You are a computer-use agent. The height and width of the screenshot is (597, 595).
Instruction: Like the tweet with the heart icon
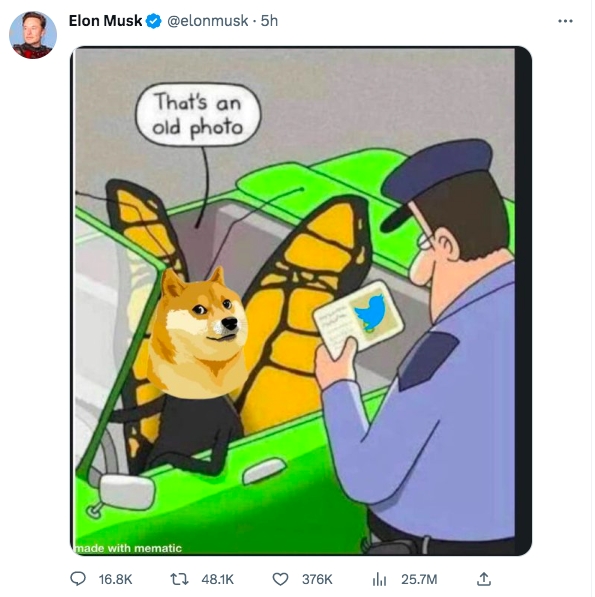tap(280, 579)
